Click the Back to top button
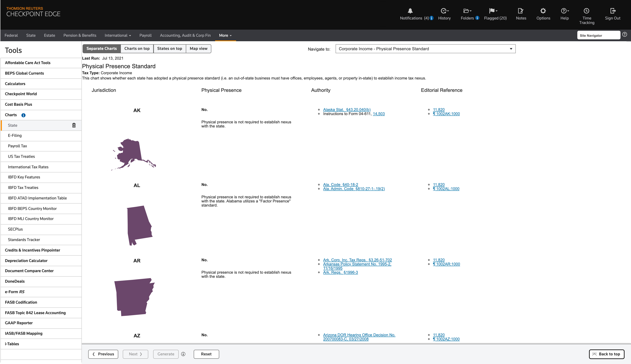631x364 pixels. click(606, 354)
